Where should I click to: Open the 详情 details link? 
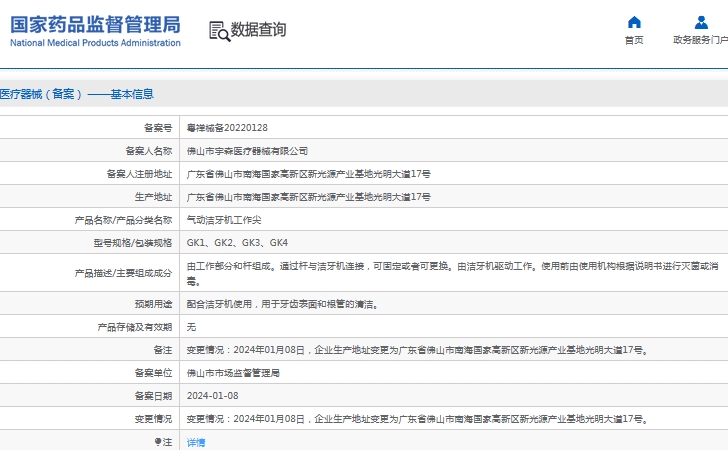(196, 443)
